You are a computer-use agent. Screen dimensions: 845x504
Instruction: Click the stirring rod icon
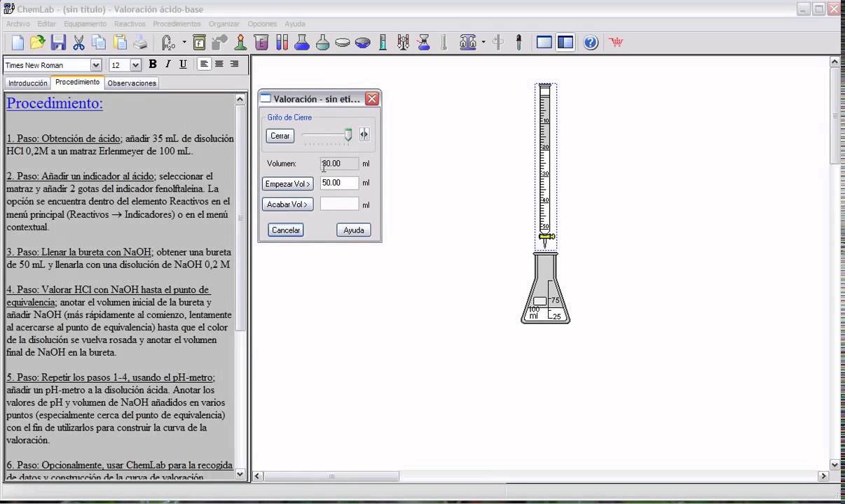point(498,43)
